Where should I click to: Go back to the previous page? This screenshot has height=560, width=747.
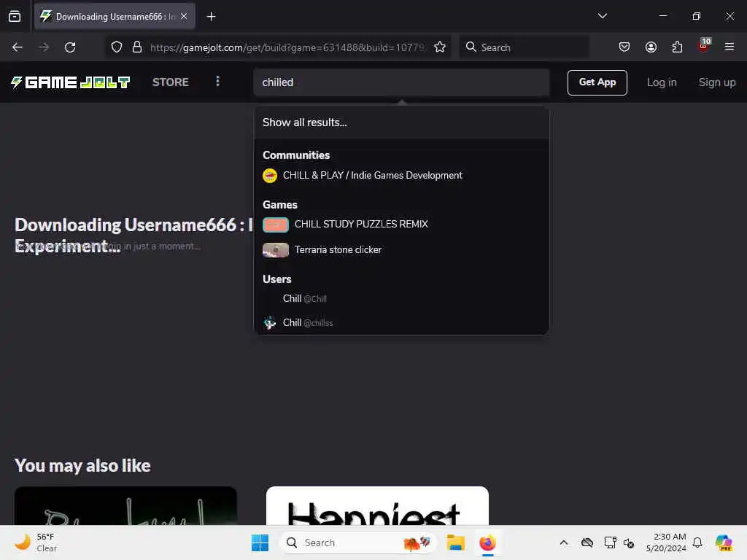coord(18,47)
